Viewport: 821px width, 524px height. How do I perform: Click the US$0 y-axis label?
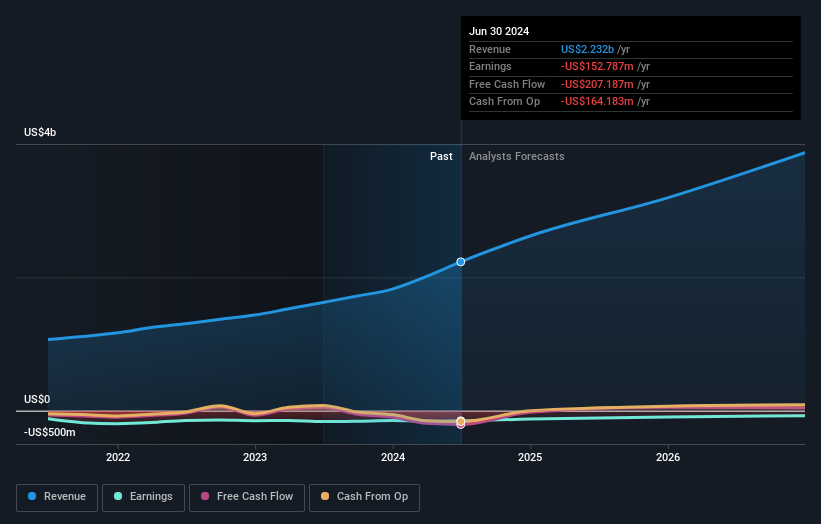37,399
